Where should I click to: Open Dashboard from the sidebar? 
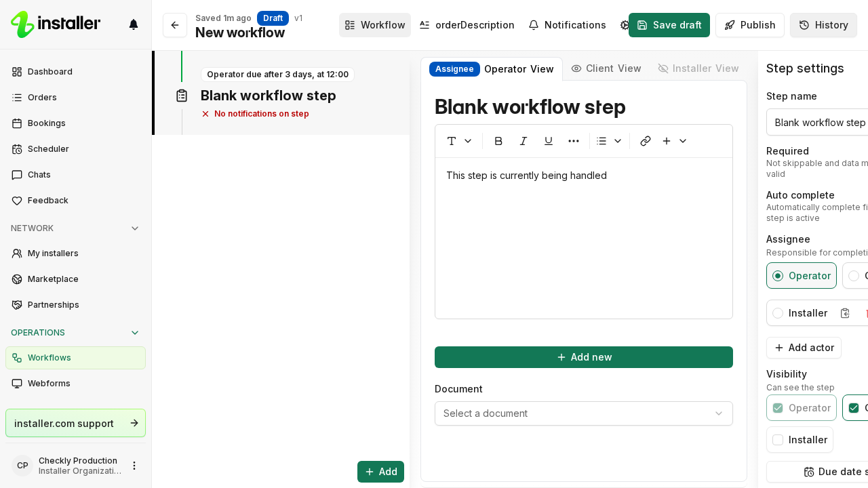75,72
